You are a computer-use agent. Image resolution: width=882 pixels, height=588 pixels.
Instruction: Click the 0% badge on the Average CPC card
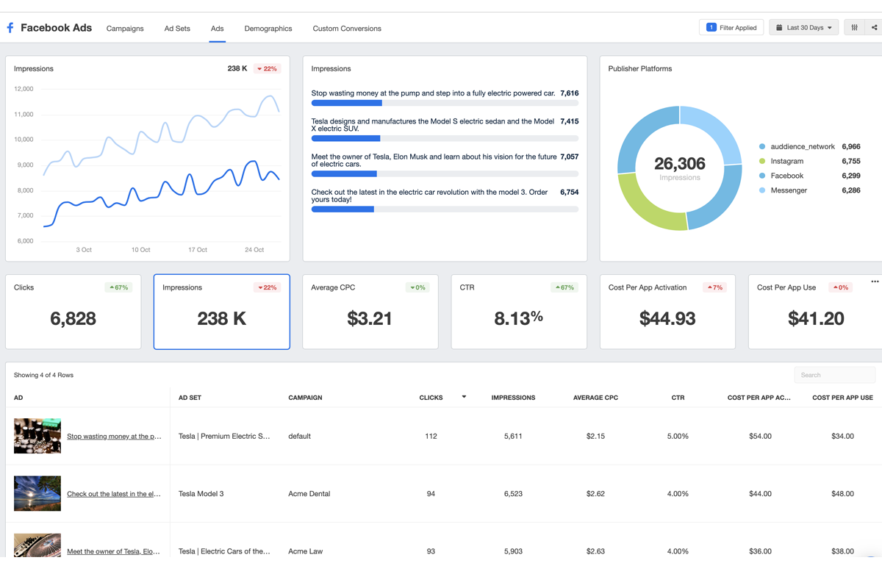coord(417,287)
